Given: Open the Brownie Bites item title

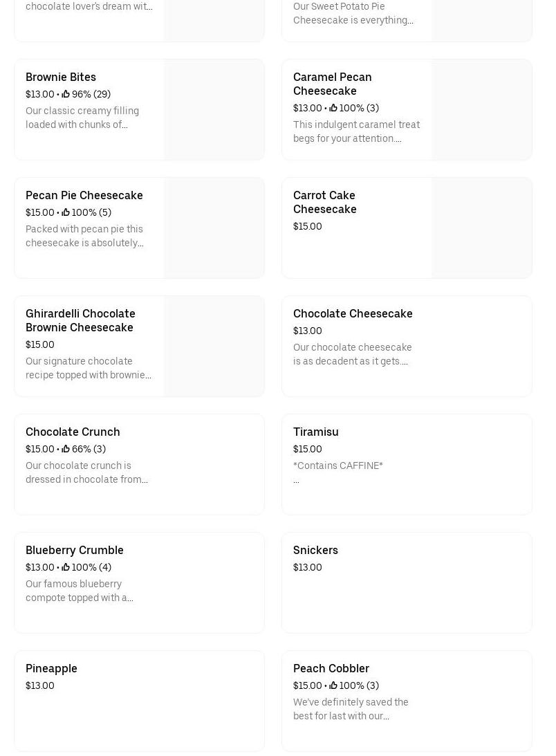Looking at the screenshot, I should (x=61, y=77).
